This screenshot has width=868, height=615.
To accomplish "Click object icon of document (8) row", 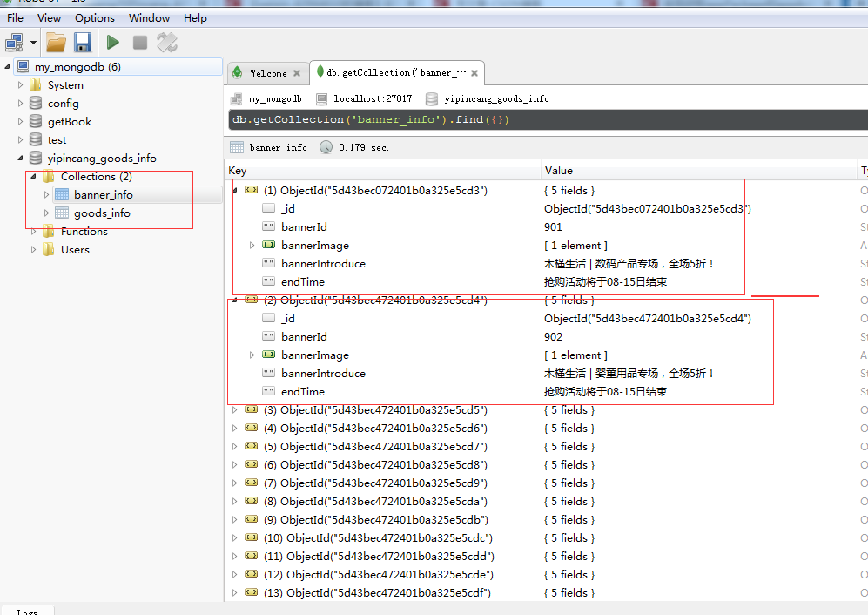I will click(252, 501).
